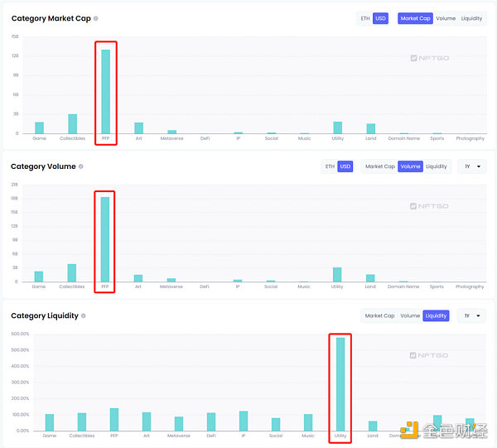This screenshot has width=497, height=448.
Task: Select active Liquidity tab in Category Liquidity chart
Action: click(x=436, y=316)
